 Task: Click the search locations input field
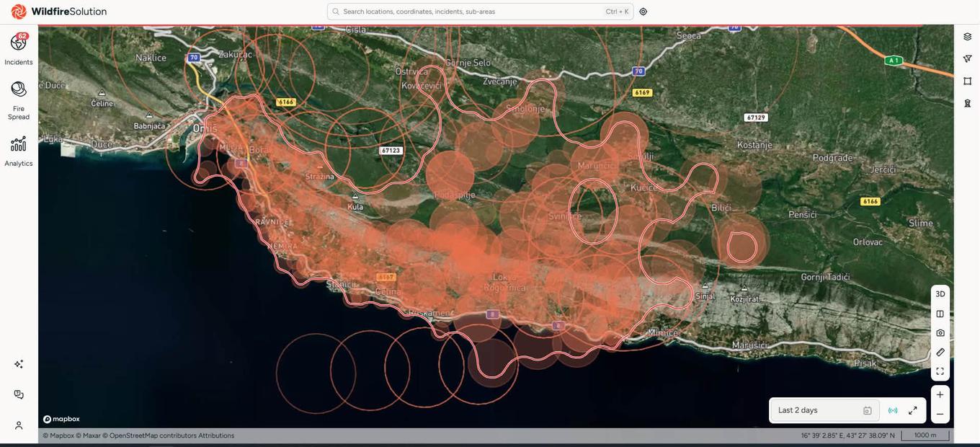click(x=480, y=12)
